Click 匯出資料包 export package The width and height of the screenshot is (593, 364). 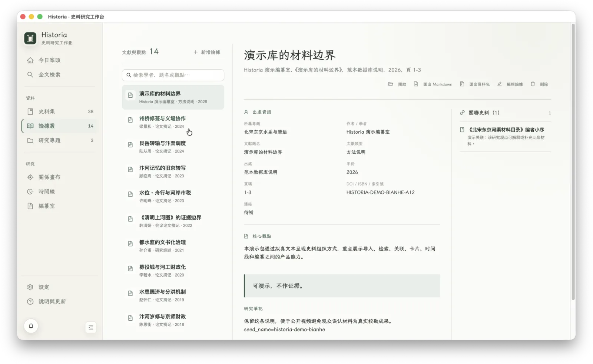click(x=475, y=84)
